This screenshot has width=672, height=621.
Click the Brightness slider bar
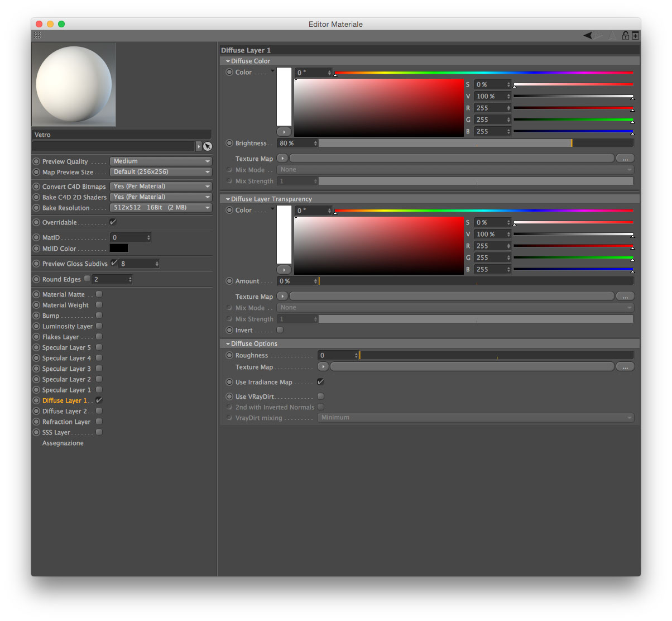pyautogui.click(x=476, y=144)
